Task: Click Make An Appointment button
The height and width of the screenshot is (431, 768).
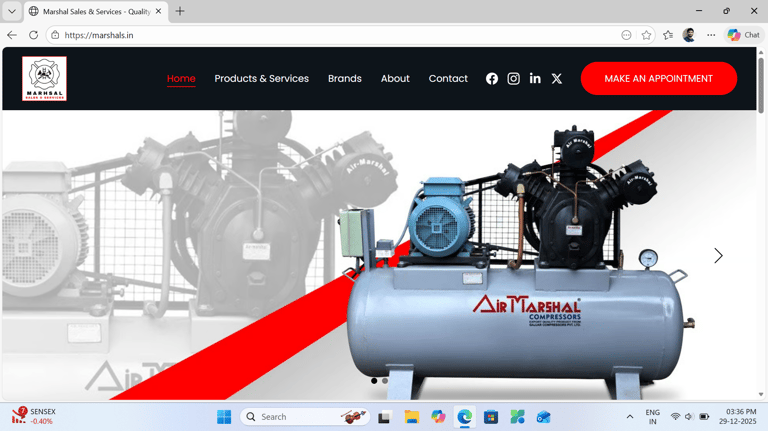Action: pos(659,78)
